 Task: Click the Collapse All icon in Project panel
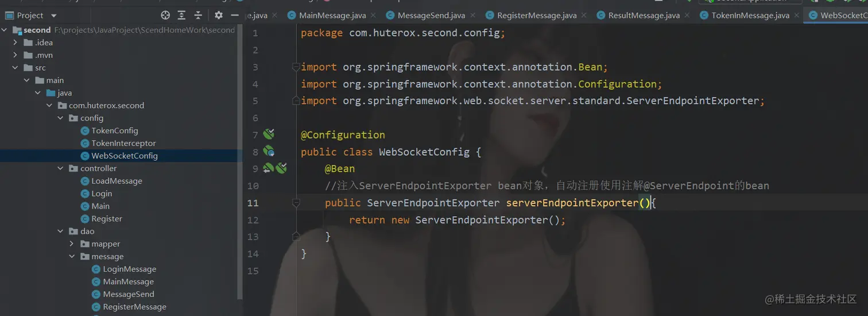point(198,16)
